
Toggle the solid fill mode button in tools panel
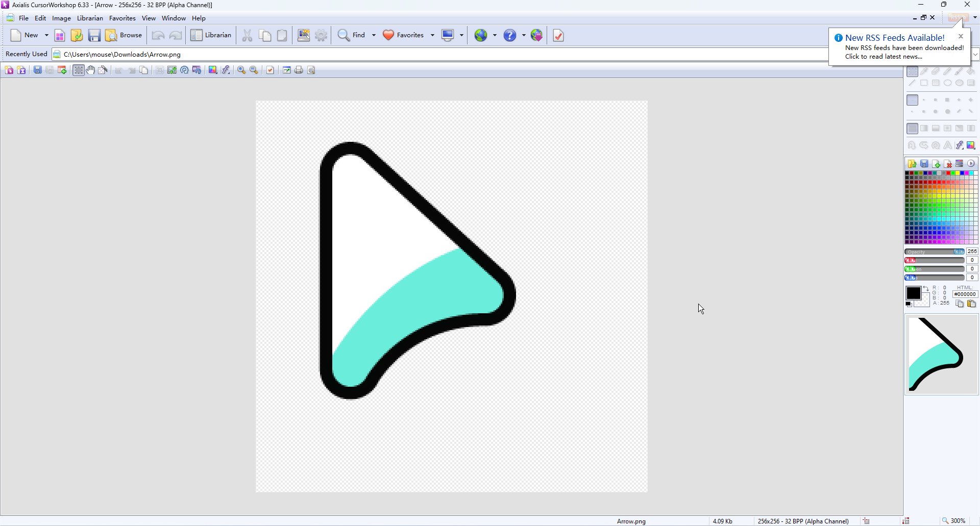pos(912,129)
